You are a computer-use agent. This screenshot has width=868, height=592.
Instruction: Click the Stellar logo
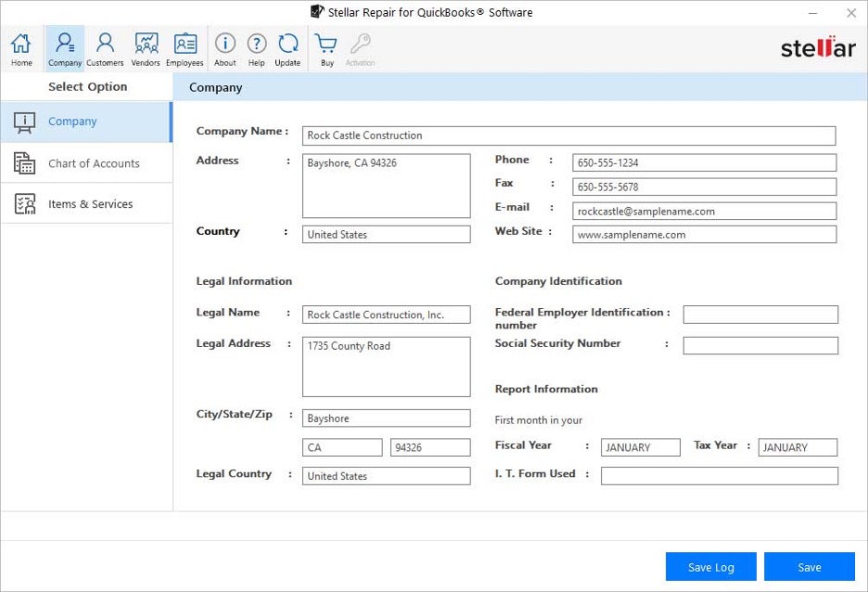tap(818, 48)
